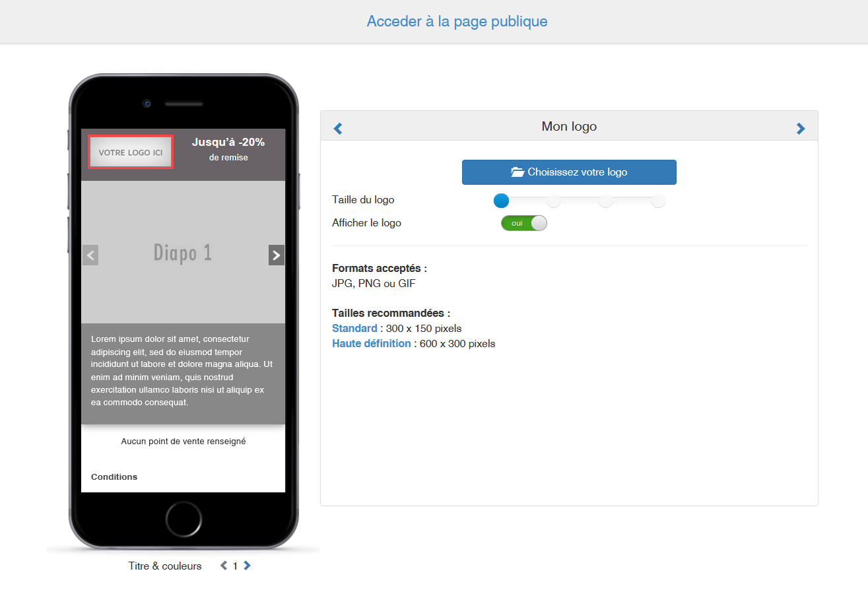Go to previous step below the phone
The height and width of the screenshot is (592, 868).
tap(224, 566)
